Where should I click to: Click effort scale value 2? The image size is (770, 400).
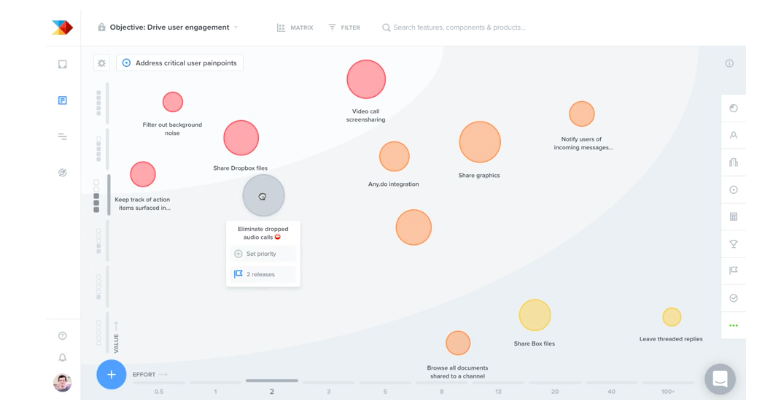point(271,391)
